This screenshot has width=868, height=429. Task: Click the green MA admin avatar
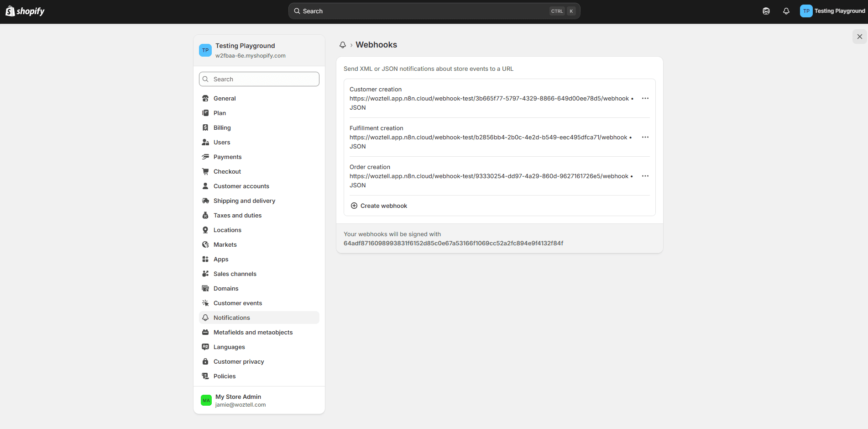click(206, 400)
